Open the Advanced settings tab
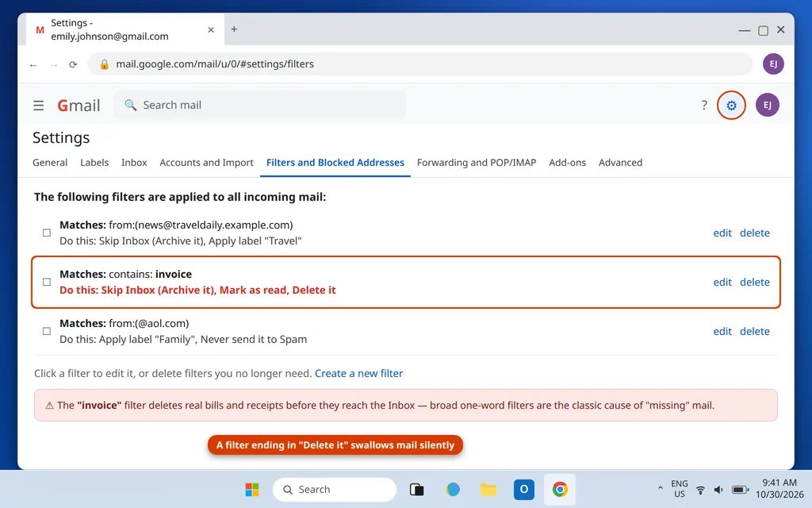The image size is (812, 508). (x=620, y=163)
